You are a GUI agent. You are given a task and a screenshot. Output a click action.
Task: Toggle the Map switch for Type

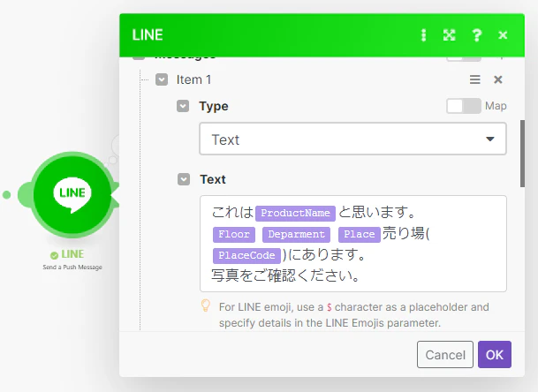(464, 106)
